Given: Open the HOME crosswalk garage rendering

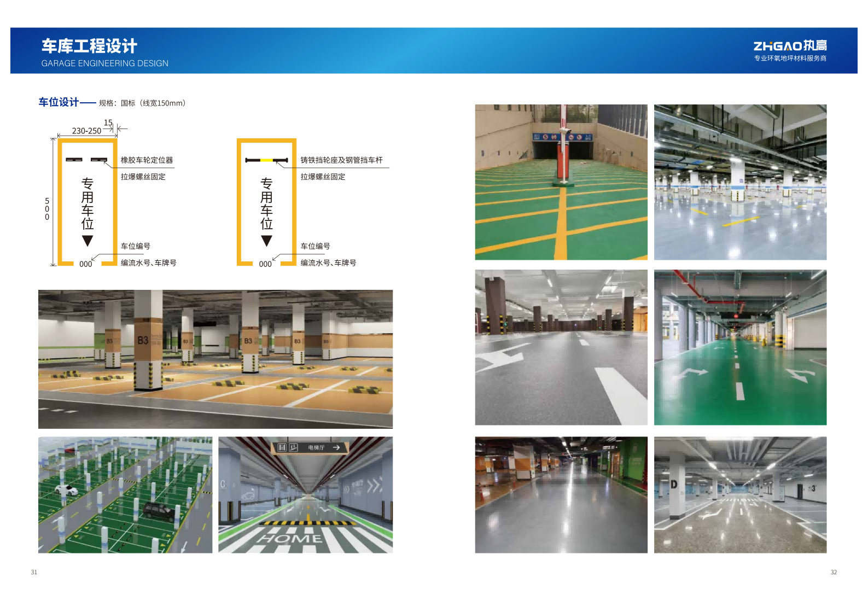Looking at the screenshot, I should point(305,494).
